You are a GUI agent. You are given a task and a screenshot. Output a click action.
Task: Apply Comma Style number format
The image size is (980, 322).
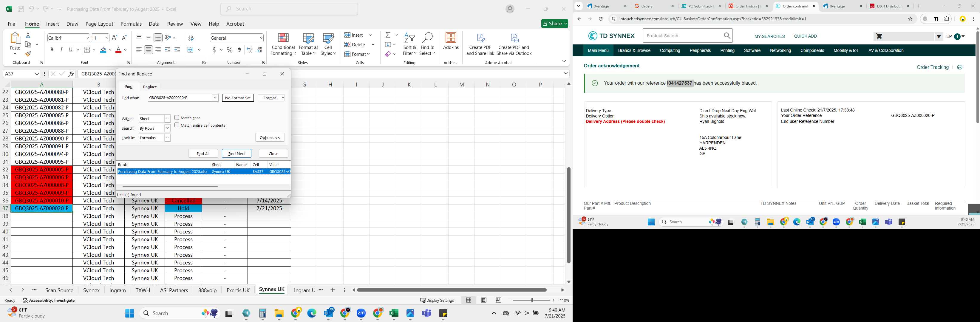pos(239,50)
